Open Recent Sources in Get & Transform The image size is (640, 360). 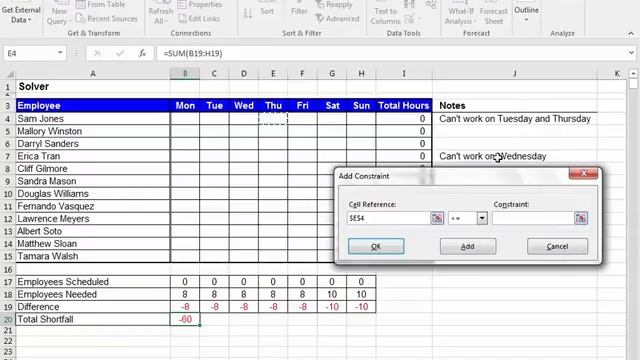pyautogui.click(x=107, y=19)
